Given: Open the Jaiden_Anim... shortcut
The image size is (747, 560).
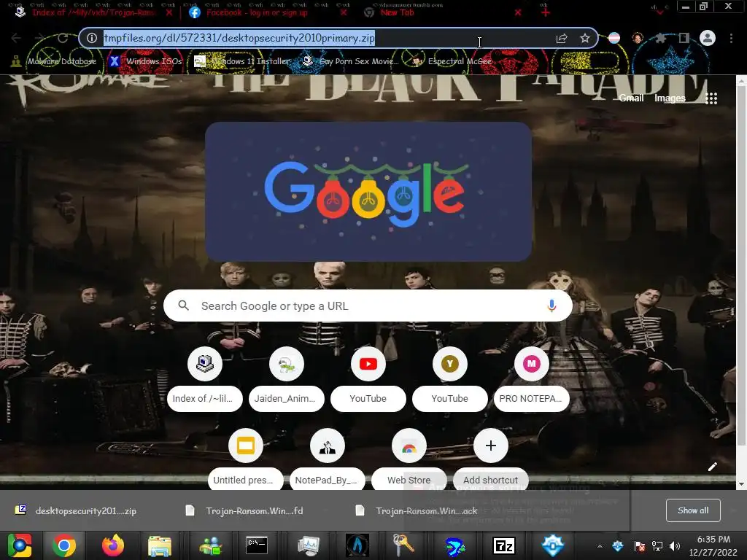Looking at the screenshot, I should pos(286,380).
